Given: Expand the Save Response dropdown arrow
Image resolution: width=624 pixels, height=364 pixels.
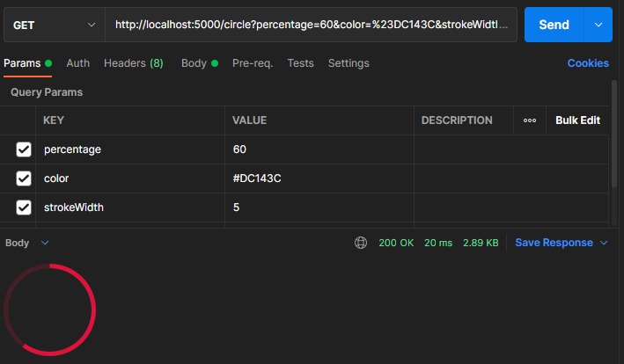Looking at the screenshot, I should click(x=604, y=243).
